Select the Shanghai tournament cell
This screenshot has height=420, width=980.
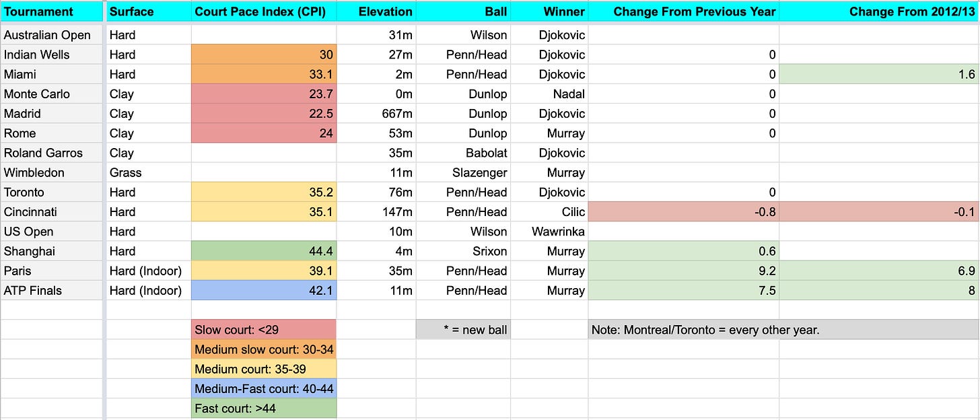tap(51, 251)
